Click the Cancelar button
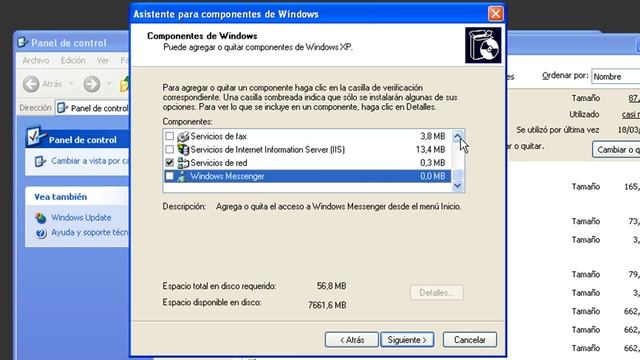 (x=470, y=340)
